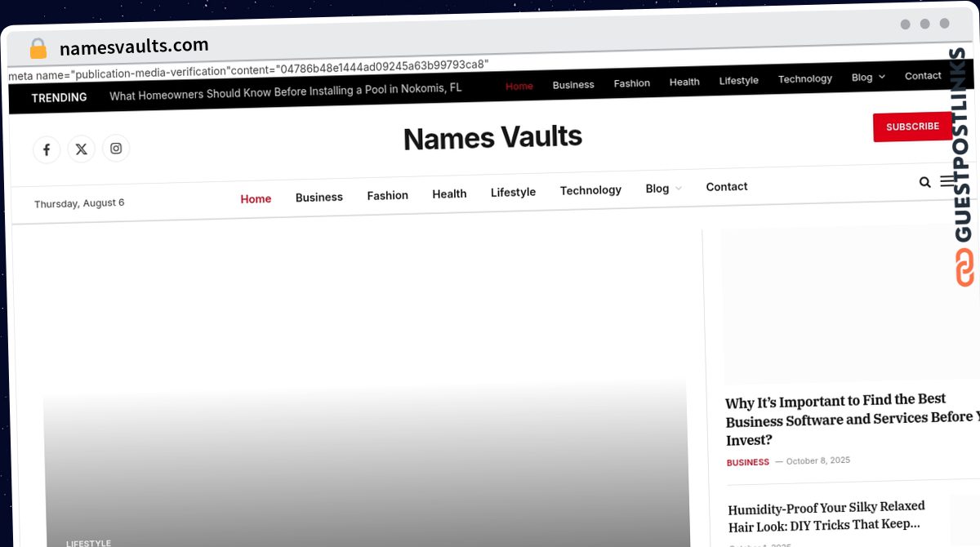Select Technology in top black bar
This screenshot has height=547, width=980.
pyautogui.click(x=804, y=79)
